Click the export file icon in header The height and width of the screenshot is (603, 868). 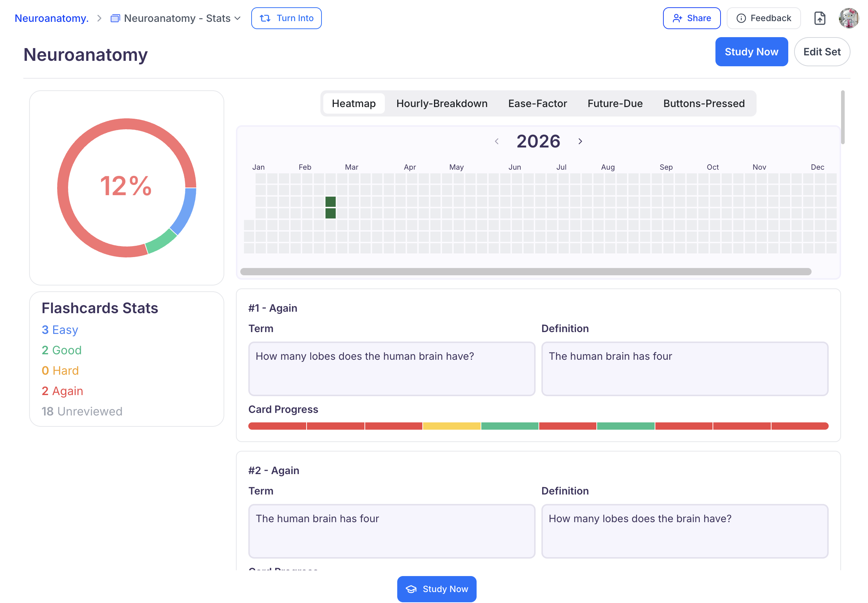(819, 18)
